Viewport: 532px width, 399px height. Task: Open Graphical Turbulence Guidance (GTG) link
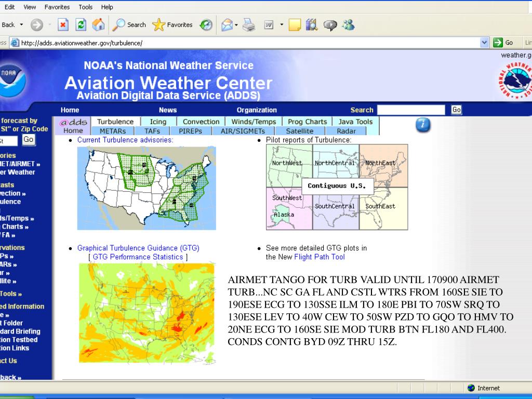pyautogui.click(x=138, y=248)
